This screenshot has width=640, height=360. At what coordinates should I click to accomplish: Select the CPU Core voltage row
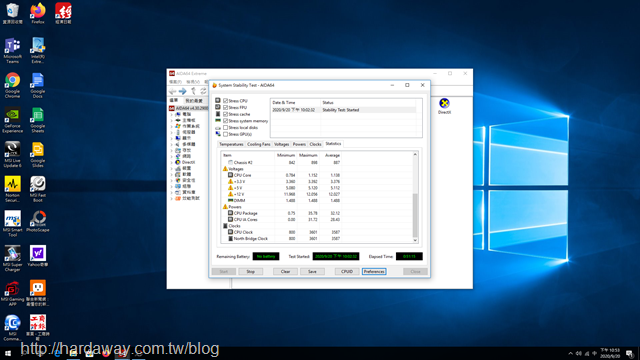pos(281,175)
